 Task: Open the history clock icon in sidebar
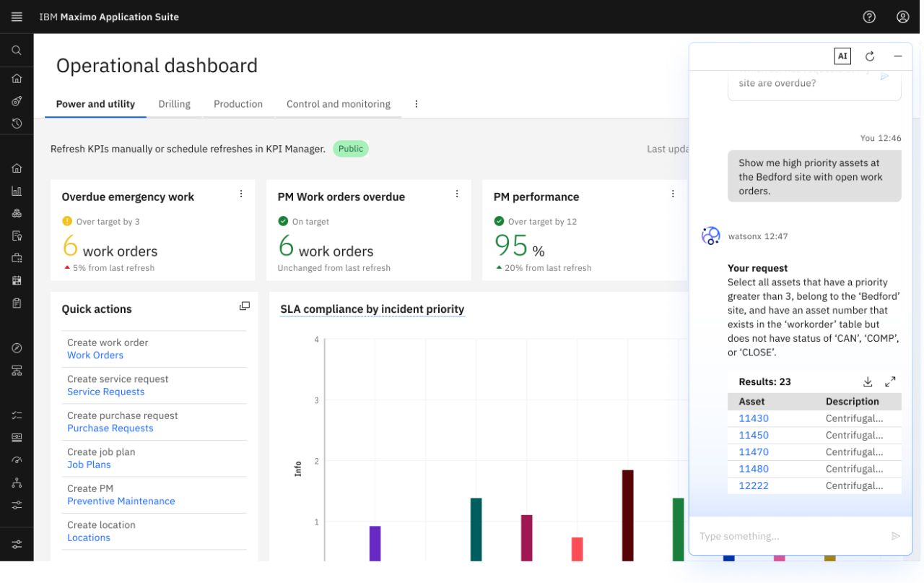17,124
